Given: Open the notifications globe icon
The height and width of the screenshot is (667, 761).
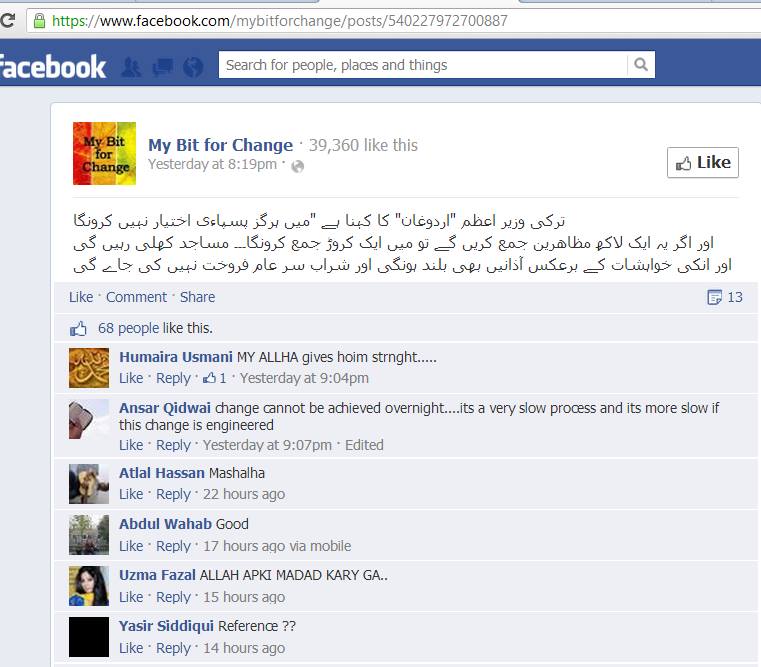Looking at the screenshot, I should pyautogui.click(x=193, y=67).
